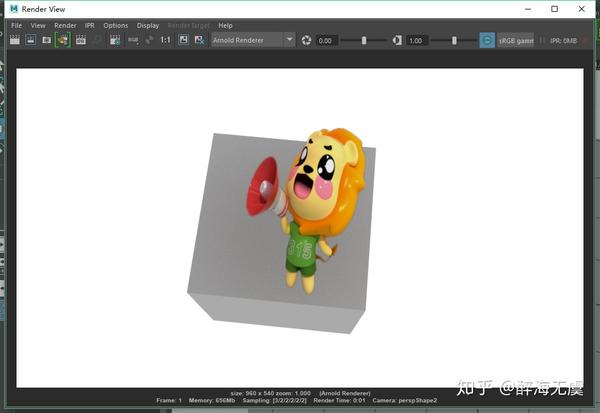Open the sRGB gamma view transform dropdown
This screenshot has height=413, width=600.
[x=516, y=40]
